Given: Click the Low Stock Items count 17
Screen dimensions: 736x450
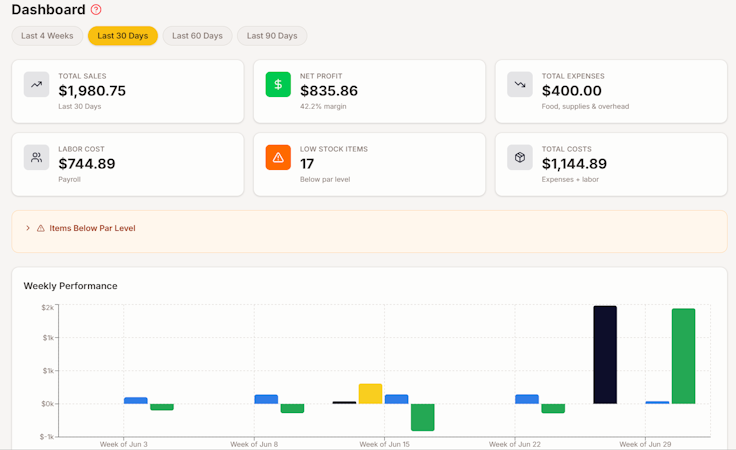Looking at the screenshot, I should point(307,164).
